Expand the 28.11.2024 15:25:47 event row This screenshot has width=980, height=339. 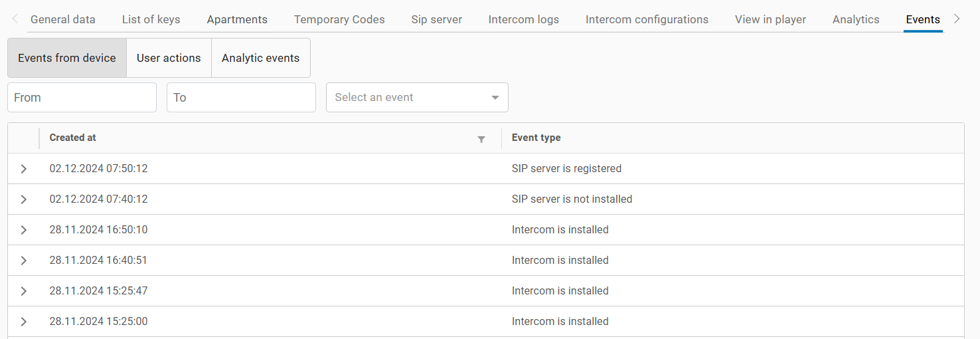[24, 291]
